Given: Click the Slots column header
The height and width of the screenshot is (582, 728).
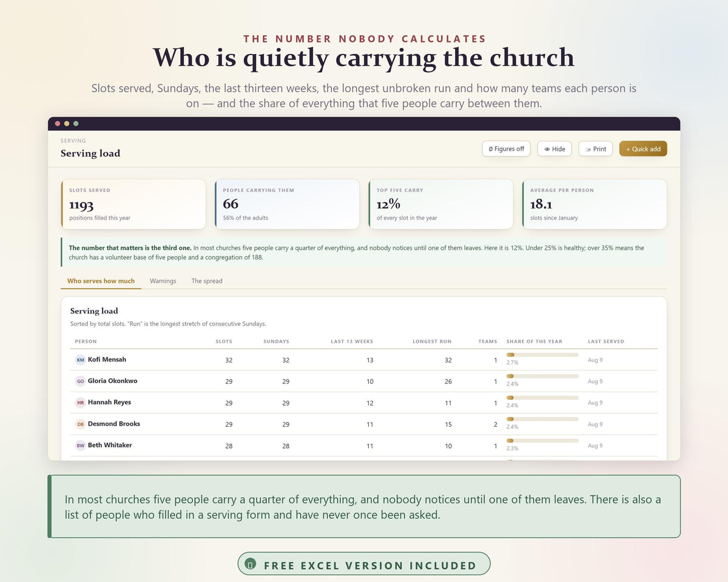Looking at the screenshot, I should (x=224, y=341).
